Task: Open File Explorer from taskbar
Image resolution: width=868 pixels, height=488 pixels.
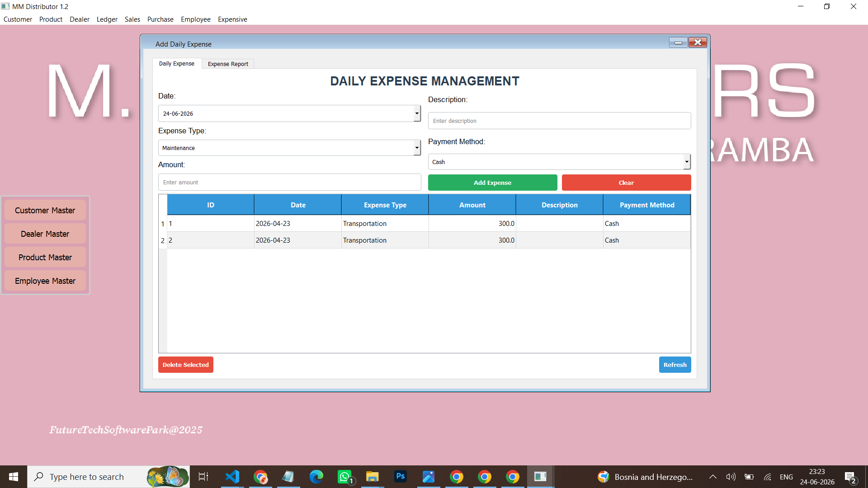Action: pos(372,477)
